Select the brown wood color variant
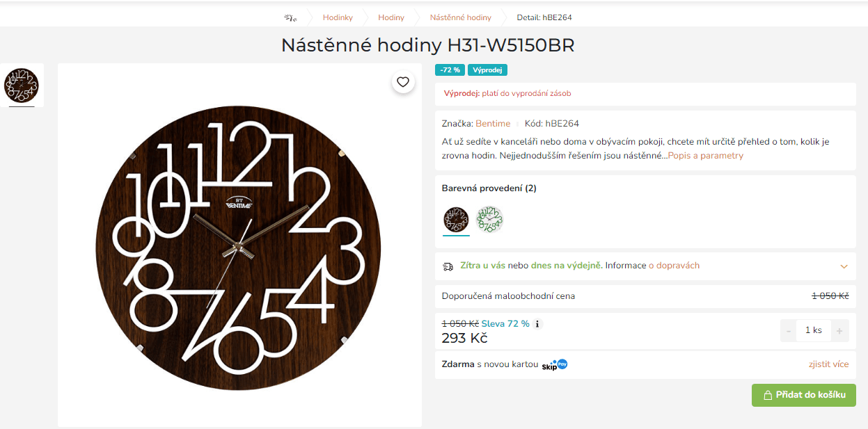 pyautogui.click(x=457, y=220)
